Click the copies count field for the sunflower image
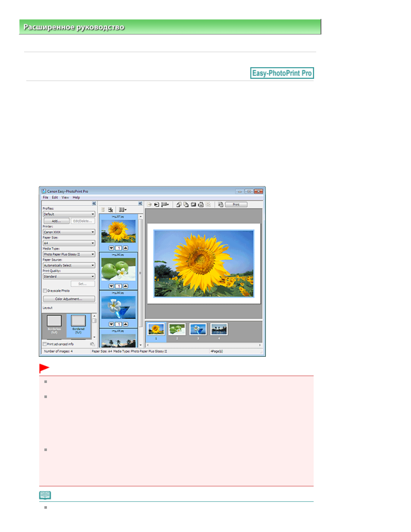 (118, 248)
